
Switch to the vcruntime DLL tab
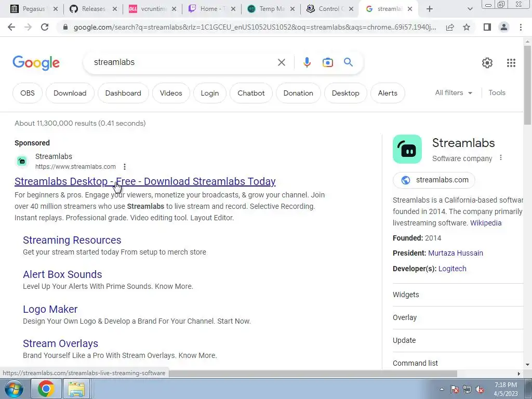tap(153, 9)
